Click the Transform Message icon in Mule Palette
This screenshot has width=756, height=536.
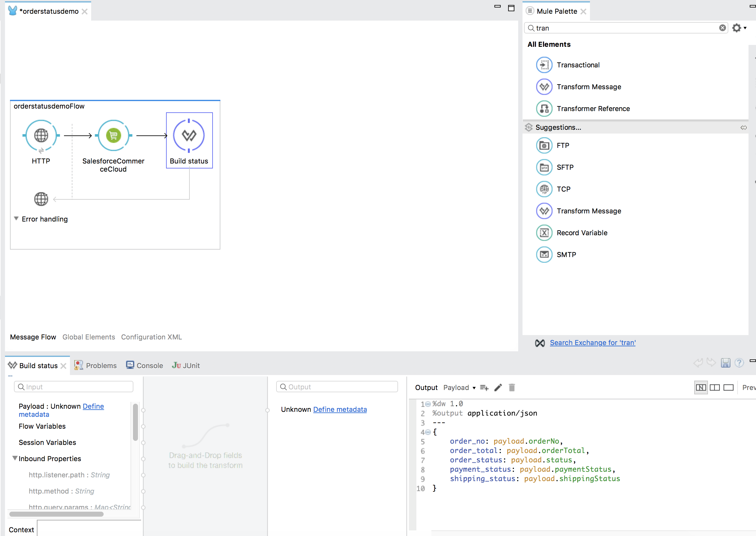pyautogui.click(x=544, y=86)
